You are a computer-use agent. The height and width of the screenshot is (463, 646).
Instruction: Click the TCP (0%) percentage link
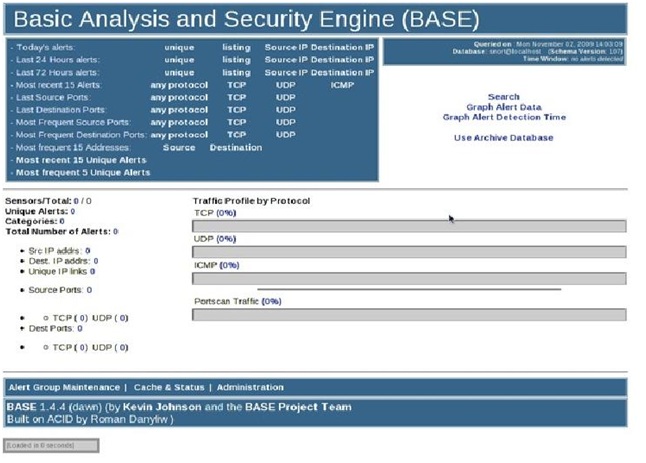226,213
